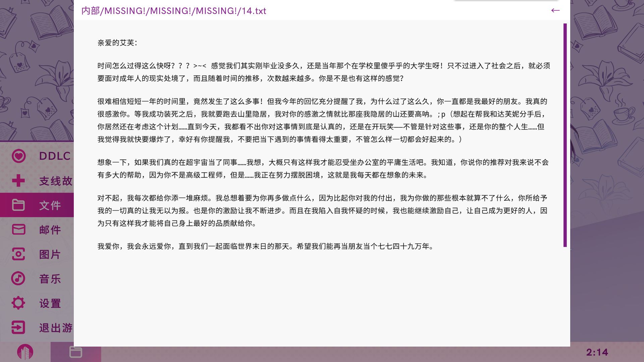Select the DDLC menu entry
The image size is (644, 362).
point(55,156)
